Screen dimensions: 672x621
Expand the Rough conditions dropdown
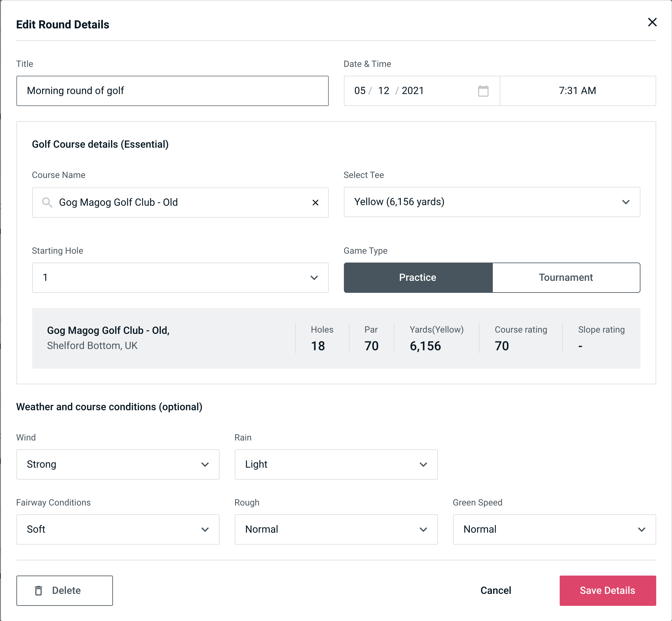click(x=336, y=529)
